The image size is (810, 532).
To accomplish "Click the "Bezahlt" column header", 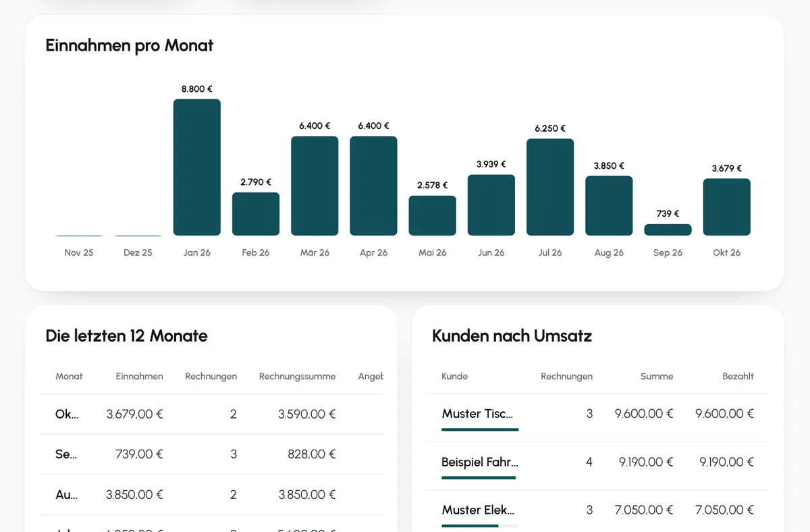I will click(738, 376).
